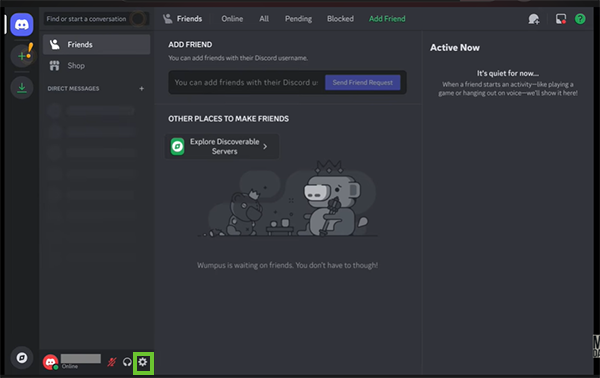Open the Shop entry
Screen dimensions: 600x378
[x=96, y=65]
